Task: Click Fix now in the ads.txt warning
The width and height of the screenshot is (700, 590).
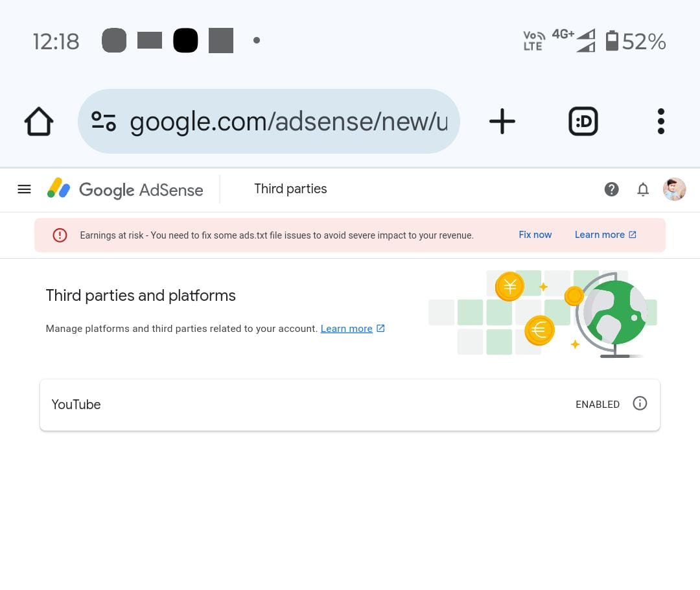Action: [535, 235]
